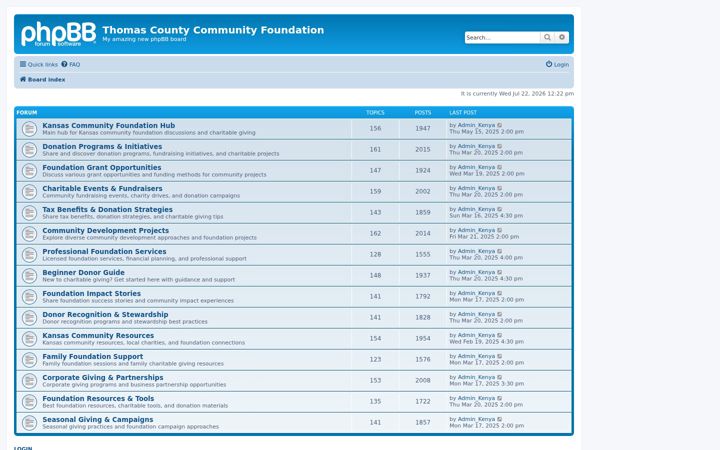Open Tax Benefits & Donation Strategies forum
720x450 pixels.
pyautogui.click(x=107, y=209)
